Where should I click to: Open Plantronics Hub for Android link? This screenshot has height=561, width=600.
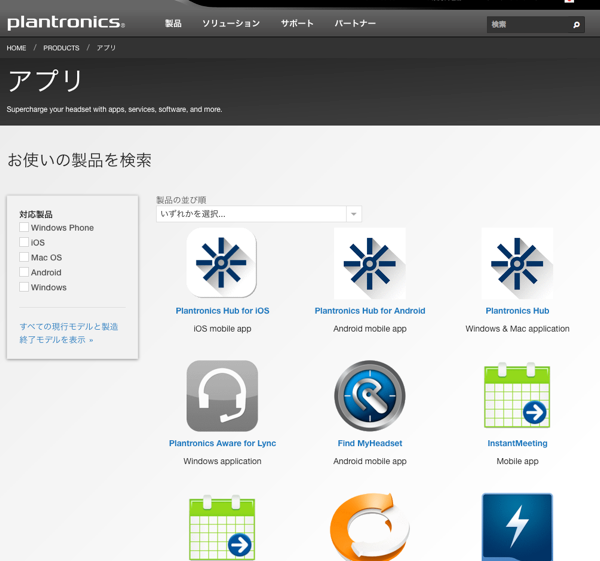(370, 311)
